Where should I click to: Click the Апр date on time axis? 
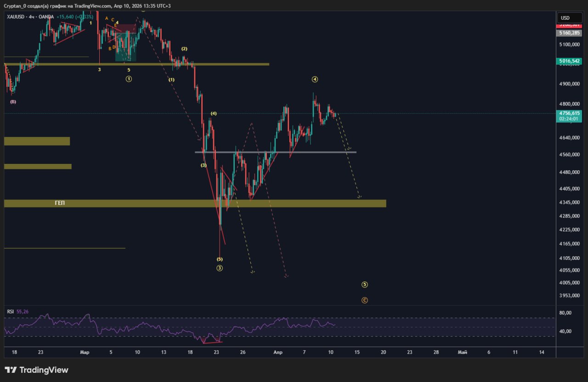coord(277,352)
